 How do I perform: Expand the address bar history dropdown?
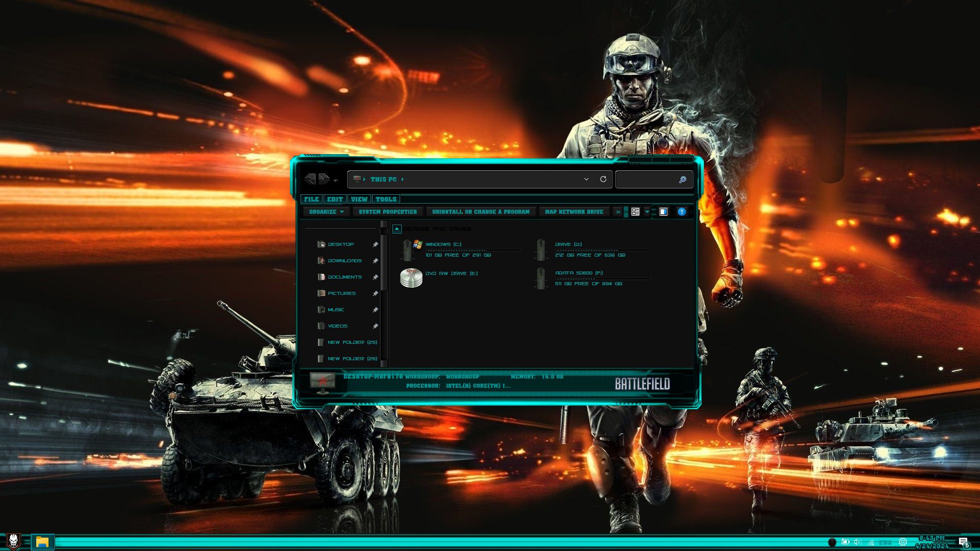586,179
